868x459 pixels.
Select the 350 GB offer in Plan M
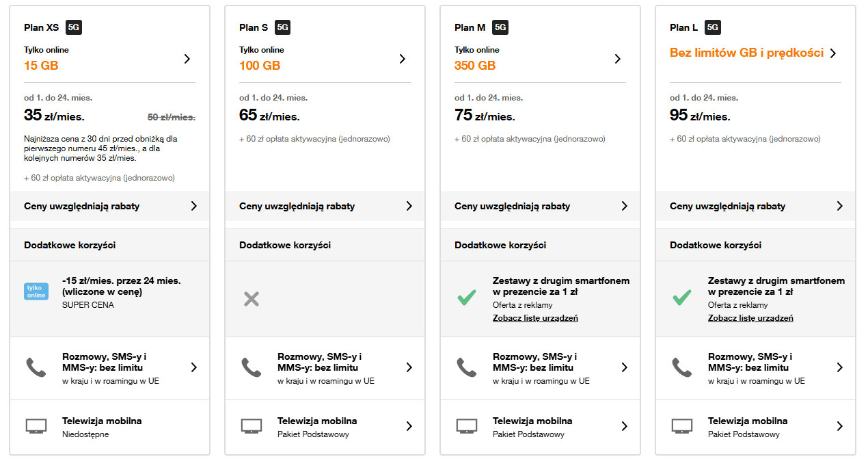[x=475, y=66]
